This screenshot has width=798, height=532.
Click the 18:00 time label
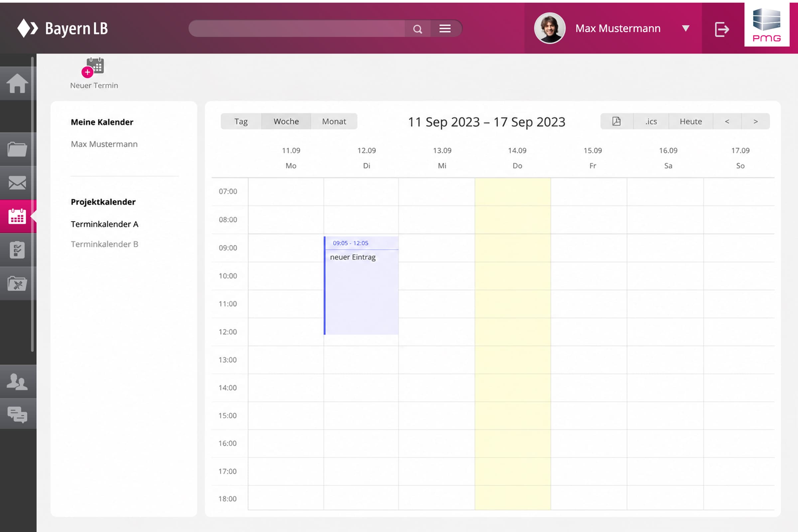pos(227,499)
